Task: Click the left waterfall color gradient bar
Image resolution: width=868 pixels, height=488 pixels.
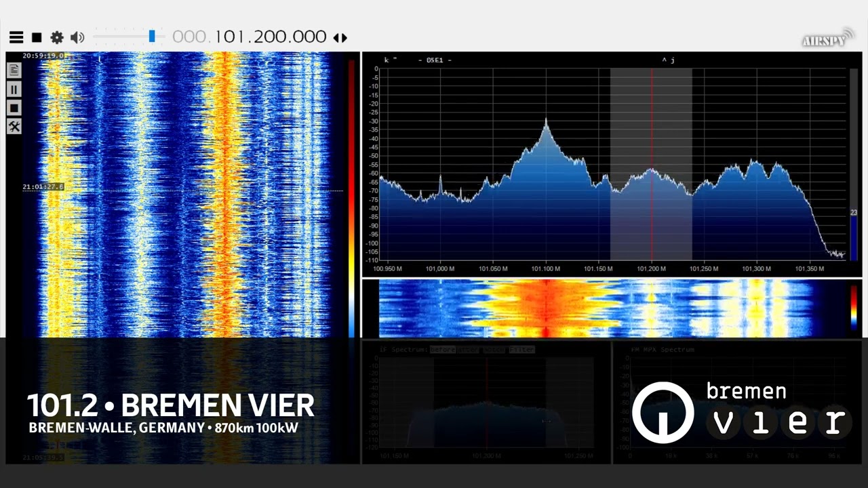Action: point(351,198)
